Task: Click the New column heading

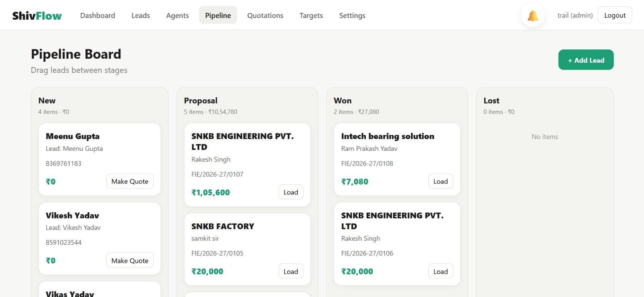Action: point(47,100)
